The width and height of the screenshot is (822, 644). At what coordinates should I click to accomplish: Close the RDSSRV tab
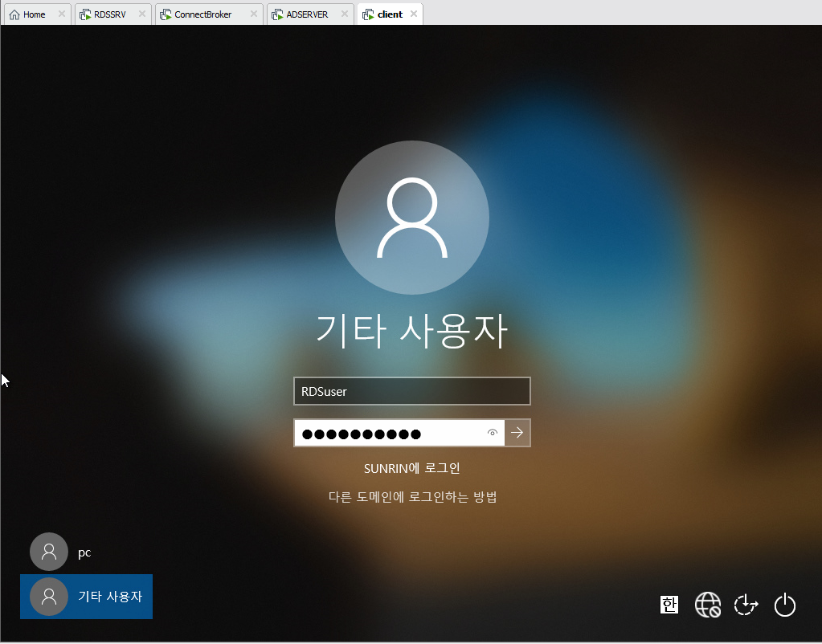coord(141,14)
